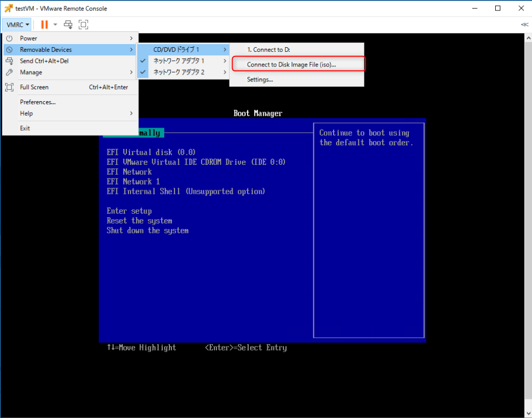Expand the ネットワーク アダプタ 1 arrow
Viewport: 532px width, 418px height.
pyautogui.click(x=225, y=61)
